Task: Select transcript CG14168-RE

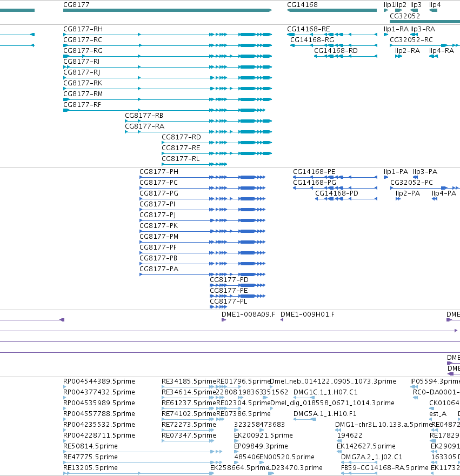Action: [309, 29]
